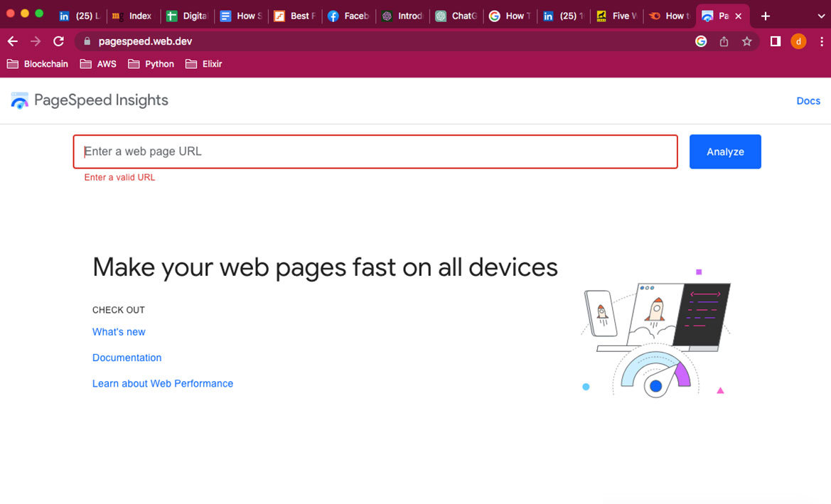The image size is (831, 504).
Task: Click the PageSpeed Insights logo icon
Action: click(20, 100)
